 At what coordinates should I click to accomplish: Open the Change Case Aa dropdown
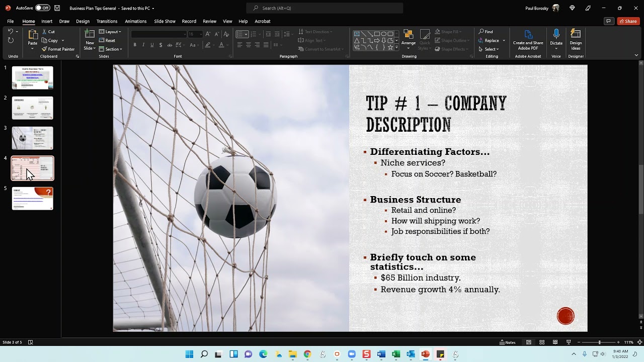point(194,45)
